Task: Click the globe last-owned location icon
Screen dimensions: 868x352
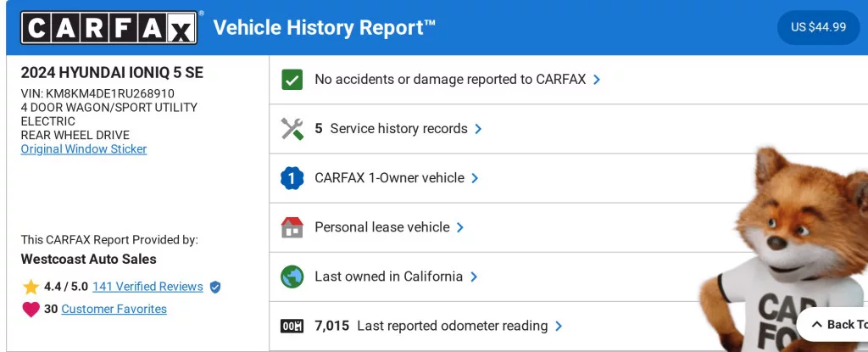Action: click(x=292, y=277)
